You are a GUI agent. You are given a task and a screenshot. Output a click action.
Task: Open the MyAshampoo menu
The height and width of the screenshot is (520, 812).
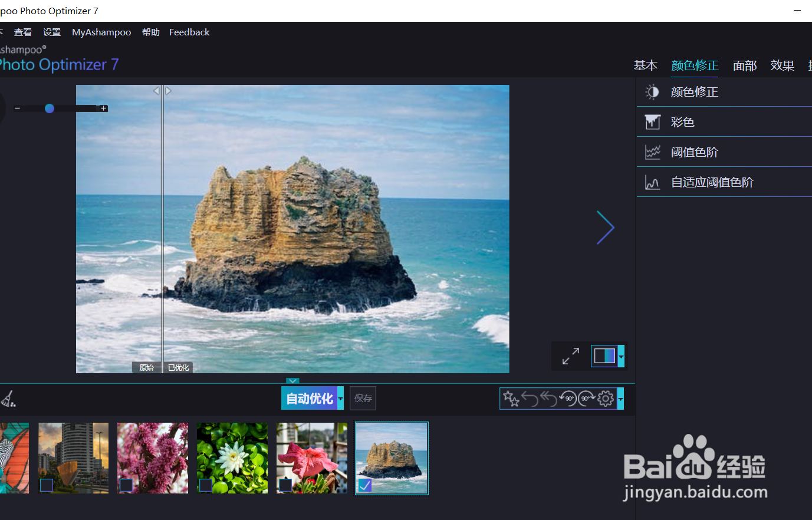coord(101,32)
